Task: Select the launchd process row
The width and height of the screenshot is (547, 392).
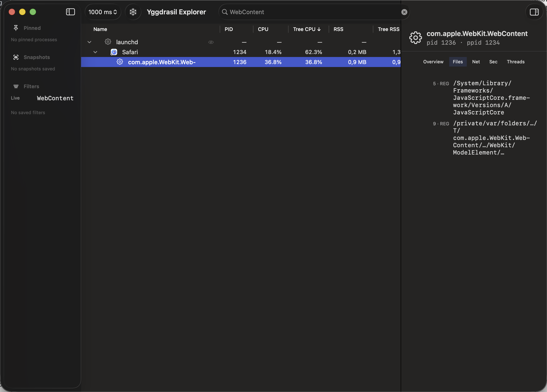Action: [x=241, y=42]
